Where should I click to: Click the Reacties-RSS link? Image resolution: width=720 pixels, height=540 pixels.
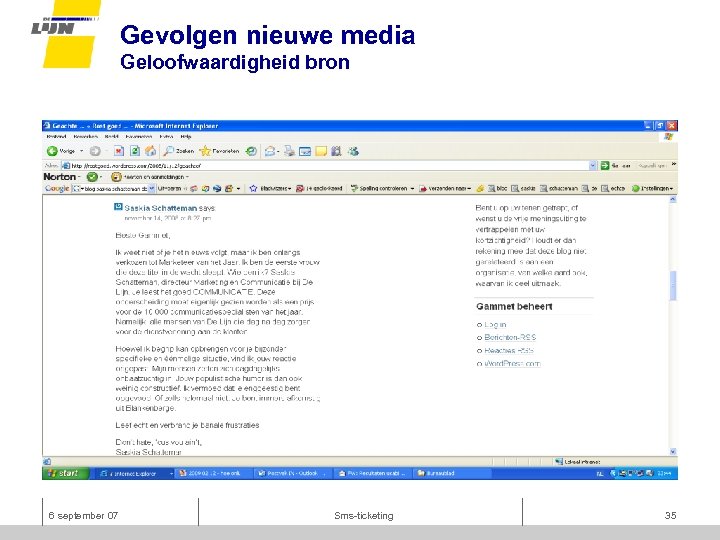pyautogui.click(x=509, y=350)
